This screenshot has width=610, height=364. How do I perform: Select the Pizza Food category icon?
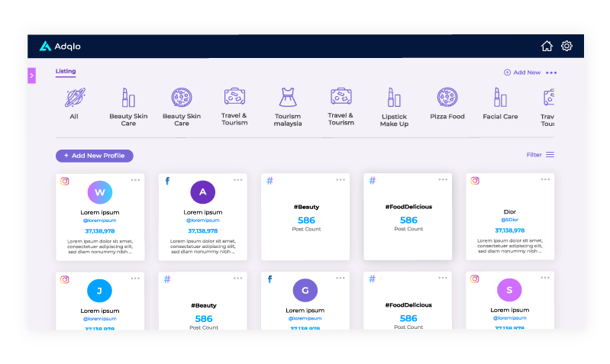(447, 98)
